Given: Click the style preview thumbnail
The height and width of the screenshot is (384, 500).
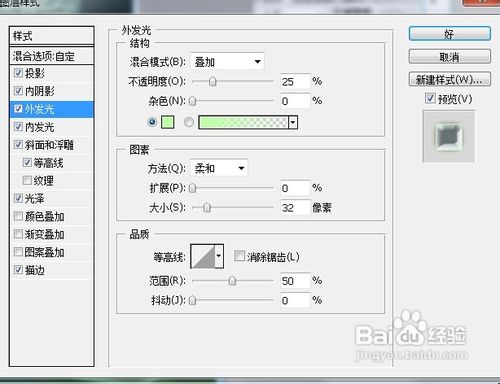Looking at the screenshot, I should tap(449, 137).
